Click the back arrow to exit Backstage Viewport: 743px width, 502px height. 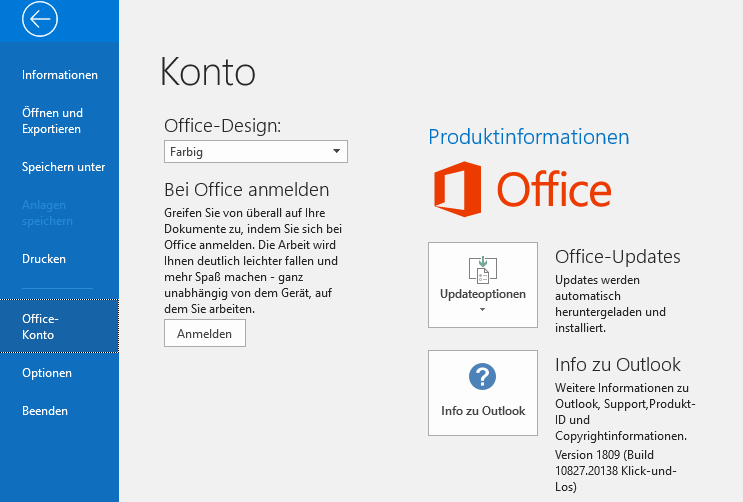pyautogui.click(x=41, y=19)
